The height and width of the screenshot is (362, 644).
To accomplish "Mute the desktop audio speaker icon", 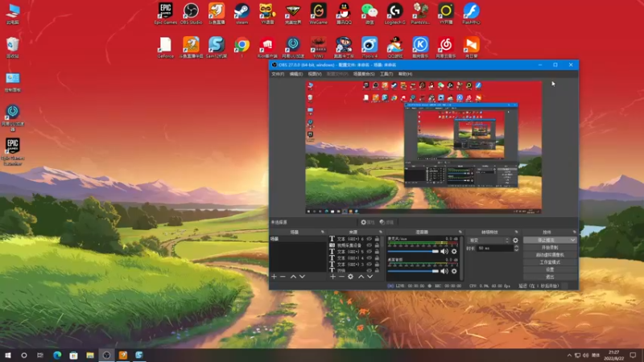I will (444, 271).
